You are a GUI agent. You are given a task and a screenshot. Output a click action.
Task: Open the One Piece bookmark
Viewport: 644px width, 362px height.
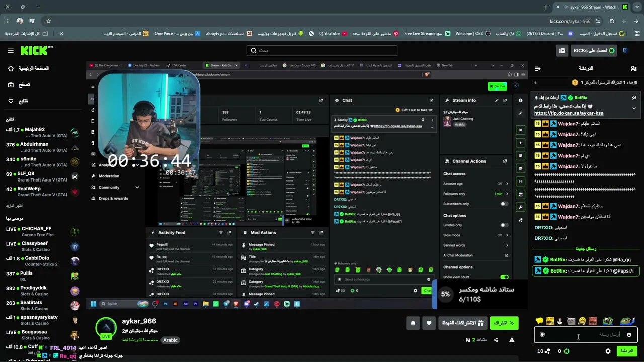pos(178,34)
